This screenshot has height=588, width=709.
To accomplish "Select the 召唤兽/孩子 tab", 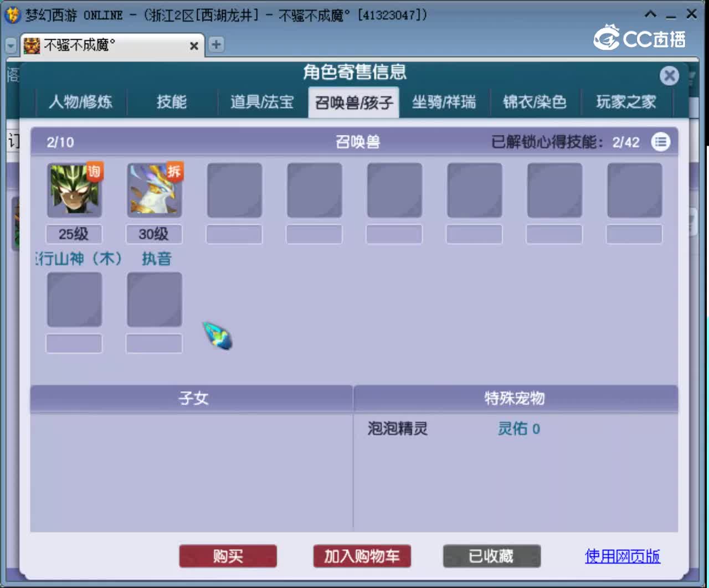I will pos(354,102).
